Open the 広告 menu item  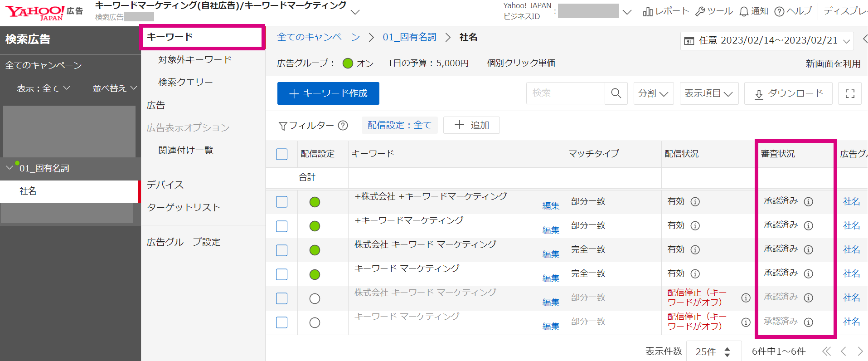(156, 105)
